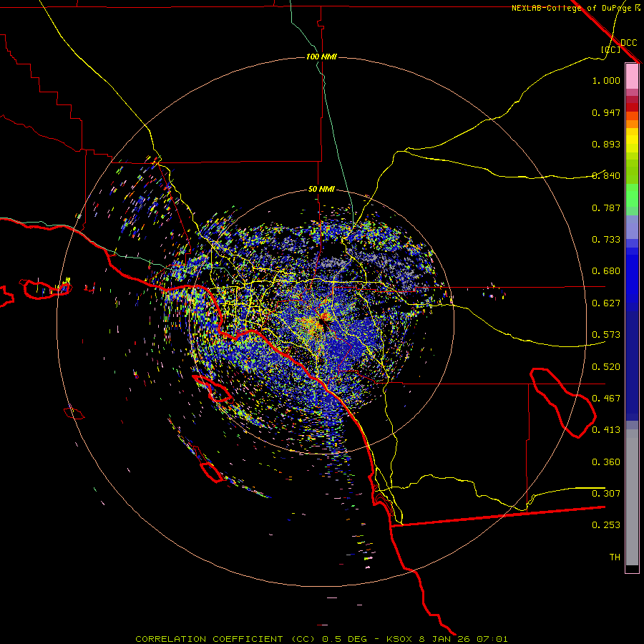Click the 50 NMI range ring label

tap(321, 189)
